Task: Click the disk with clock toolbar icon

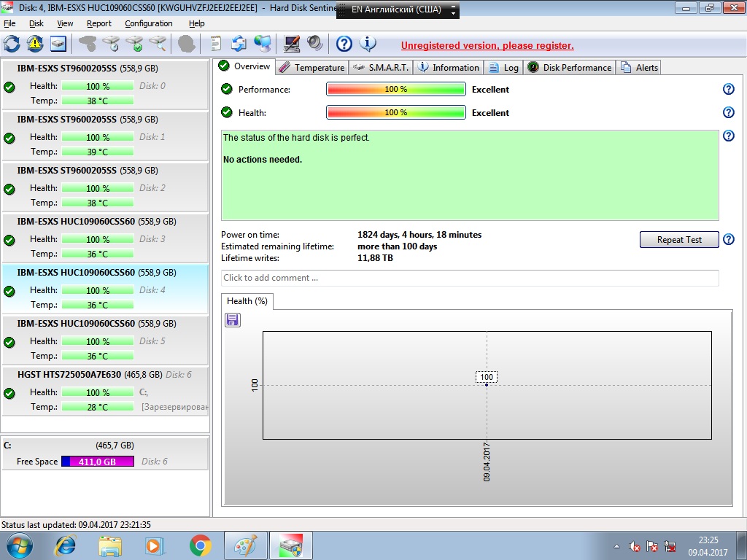Action: click(x=111, y=44)
